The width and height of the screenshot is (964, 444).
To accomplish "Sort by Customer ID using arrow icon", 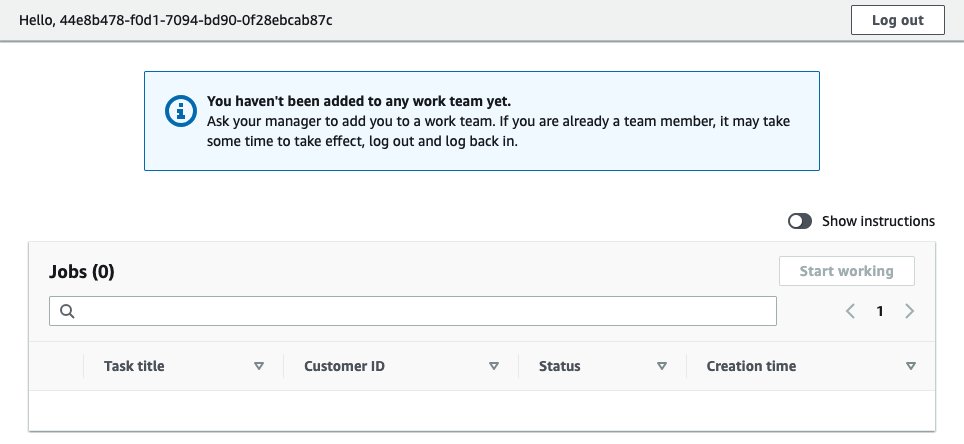I will pos(493,366).
